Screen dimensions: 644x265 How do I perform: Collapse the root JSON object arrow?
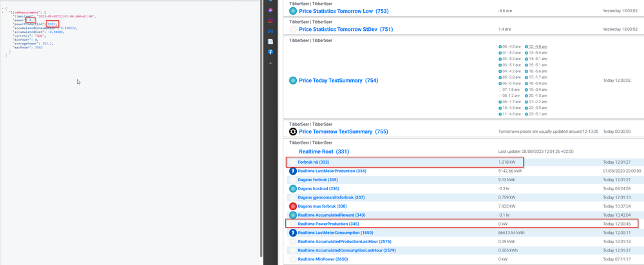3,8
